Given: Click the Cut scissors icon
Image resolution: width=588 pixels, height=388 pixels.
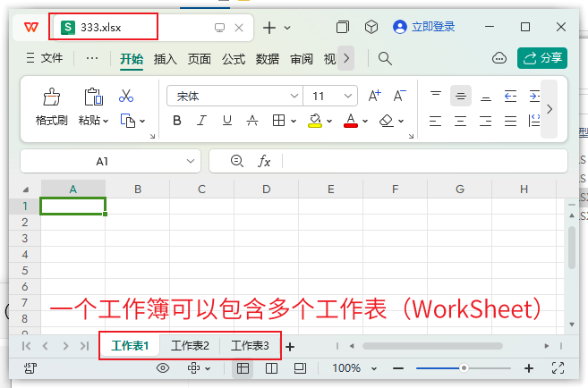Looking at the screenshot, I should (x=126, y=96).
